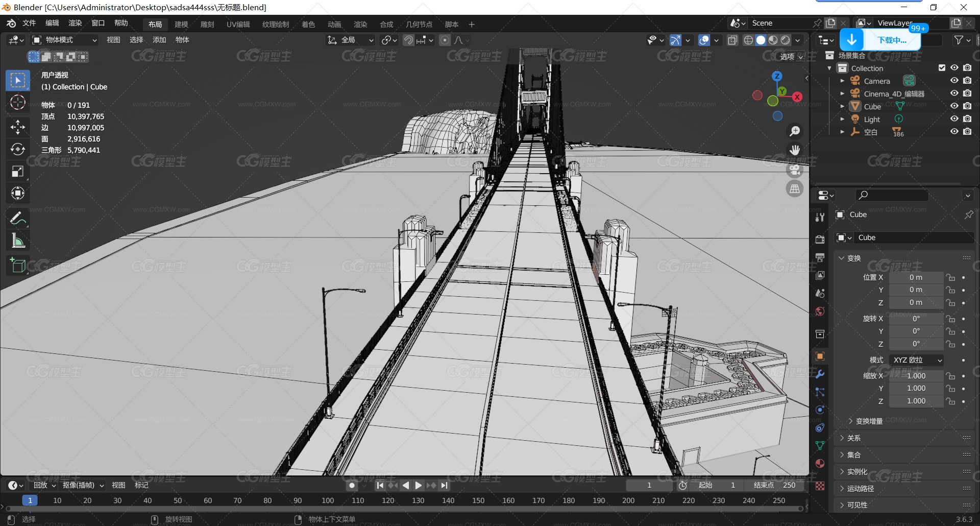980x526 pixels.
Task: Switch to rendered viewport shading
Action: pyautogui.click(x=786, y=40)
